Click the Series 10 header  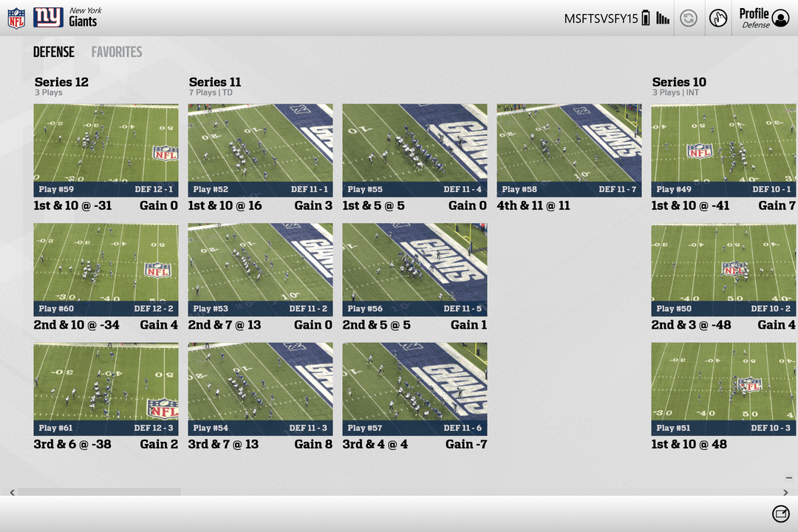[679, 82]
